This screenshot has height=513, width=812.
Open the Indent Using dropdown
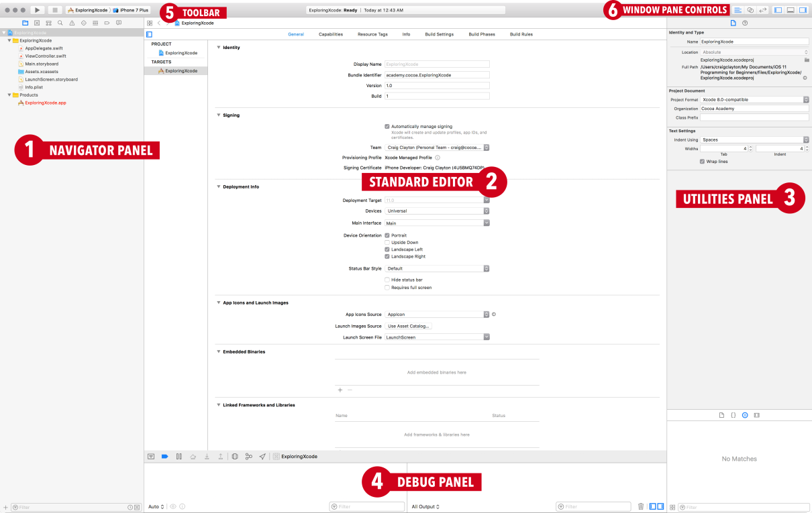pos(755,139)
